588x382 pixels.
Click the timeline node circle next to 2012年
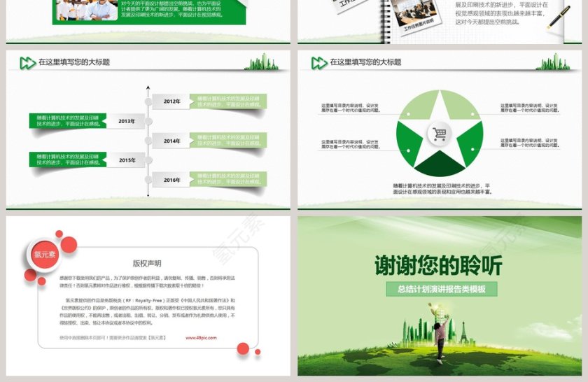click(148, 101)
